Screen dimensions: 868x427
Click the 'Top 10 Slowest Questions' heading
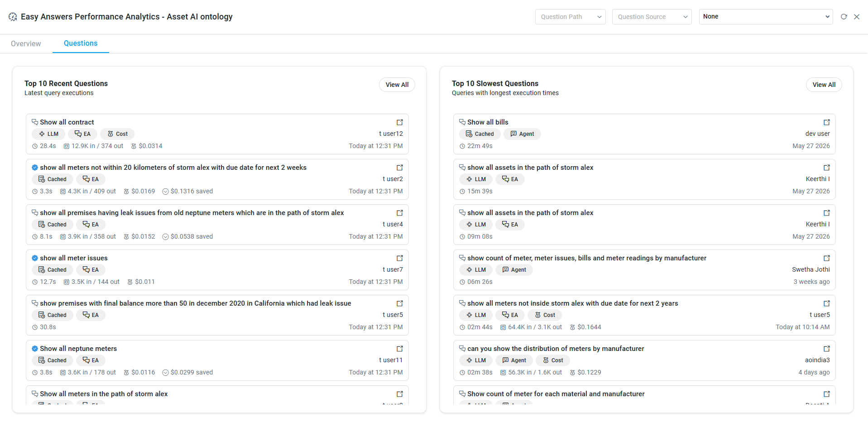pos(495,84)
